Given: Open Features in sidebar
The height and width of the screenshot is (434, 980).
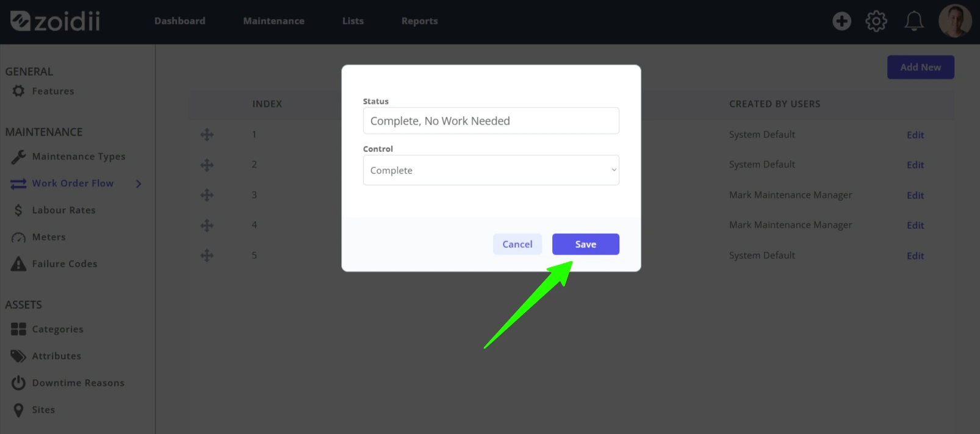Looking at the screenshot, I should click(53, 91).
